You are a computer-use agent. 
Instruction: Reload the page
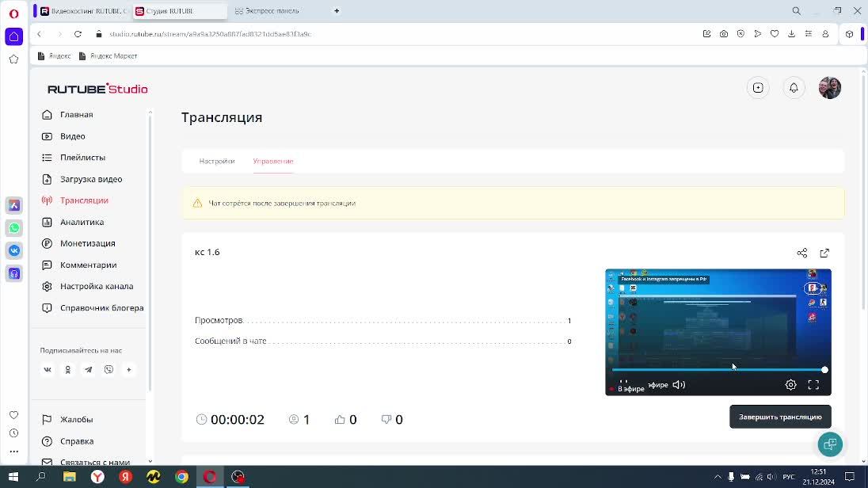pyautogui.click(x=78, y=34)
